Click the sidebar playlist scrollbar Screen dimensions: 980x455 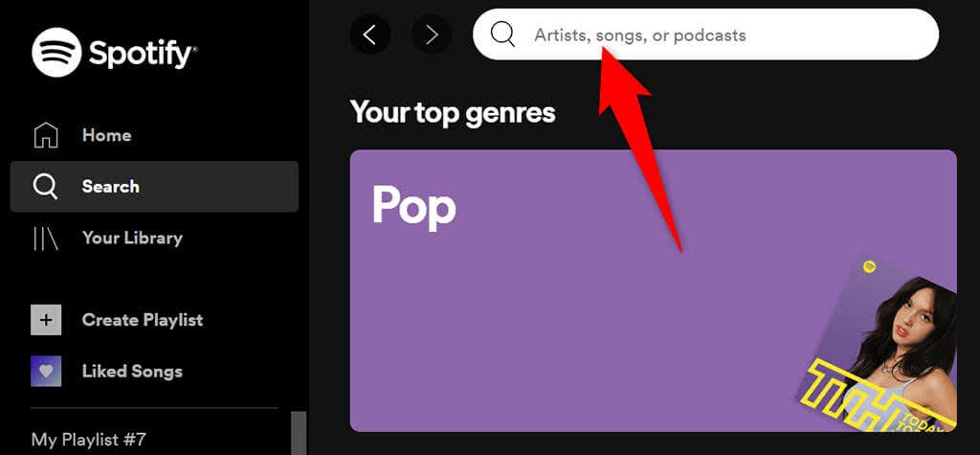(299, 433)
